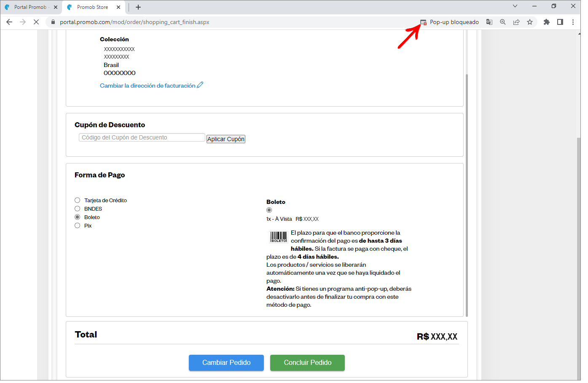Open the tab search chevron

tap(515, 6)
